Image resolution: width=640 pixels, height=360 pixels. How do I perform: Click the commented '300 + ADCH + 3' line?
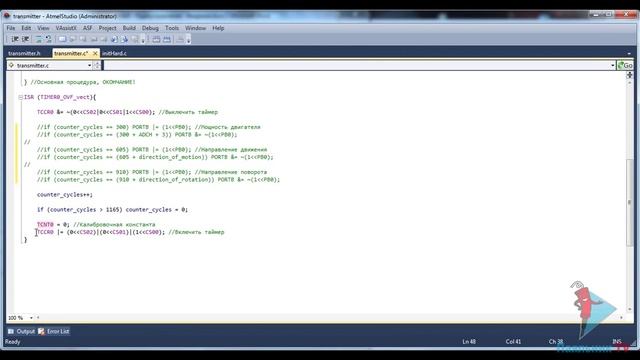tap(137, 135)
